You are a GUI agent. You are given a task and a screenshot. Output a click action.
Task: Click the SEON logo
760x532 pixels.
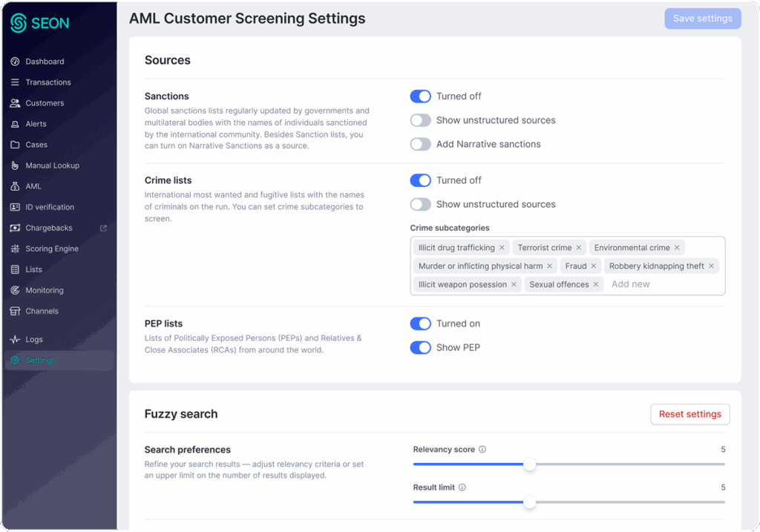point(40,23)
